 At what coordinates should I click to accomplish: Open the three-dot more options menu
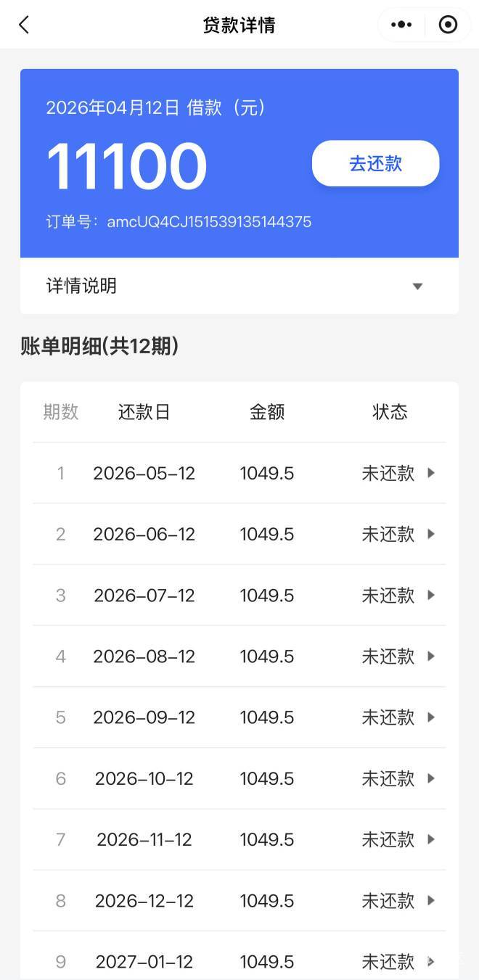coord(401,25)
